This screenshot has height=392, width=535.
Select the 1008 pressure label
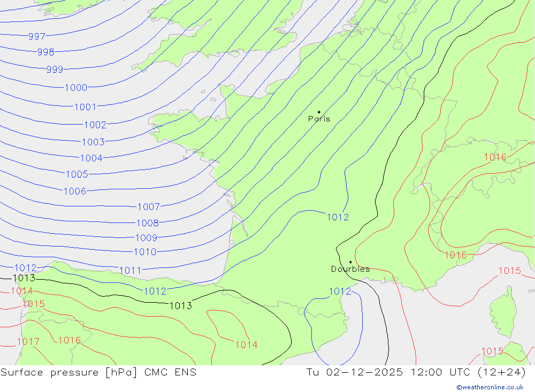[x=148, y=223]
